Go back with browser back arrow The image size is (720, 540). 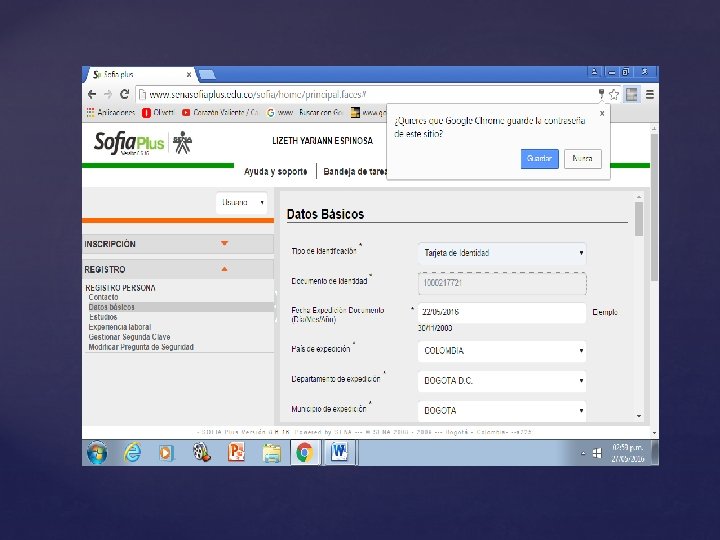tap(92, 95)
